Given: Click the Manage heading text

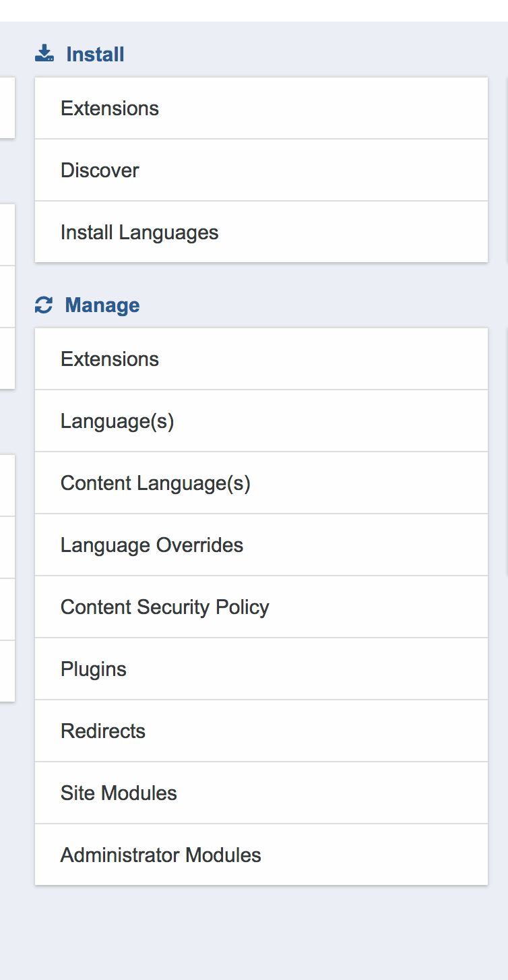Looking at the screenshot, I should (102, 305).
